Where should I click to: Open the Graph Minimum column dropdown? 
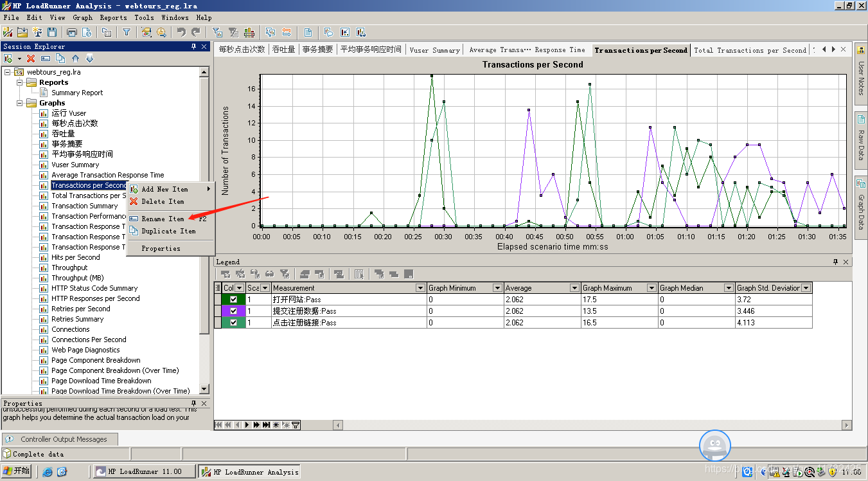coord(497,288)
